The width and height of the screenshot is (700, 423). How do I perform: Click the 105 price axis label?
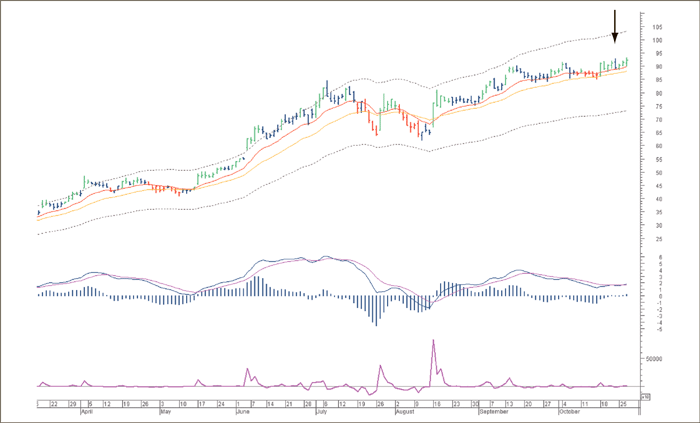[x=657, y=27]
